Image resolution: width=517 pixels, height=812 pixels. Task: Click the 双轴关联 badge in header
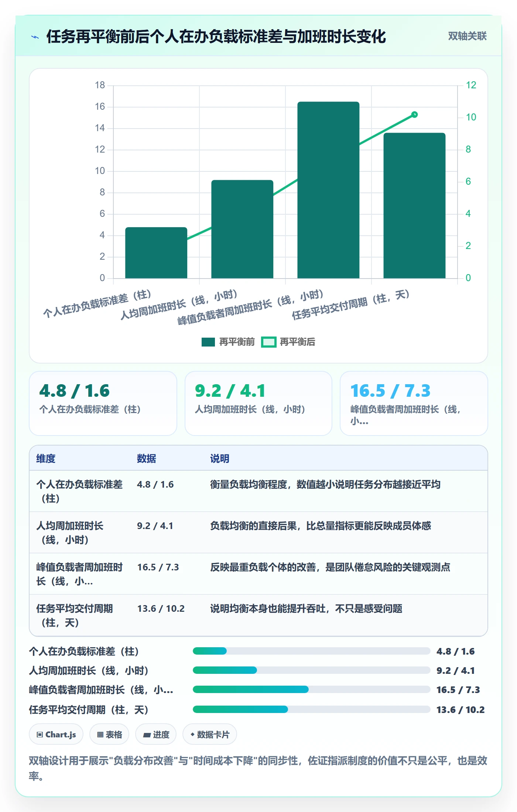click(x=467, y=36)
